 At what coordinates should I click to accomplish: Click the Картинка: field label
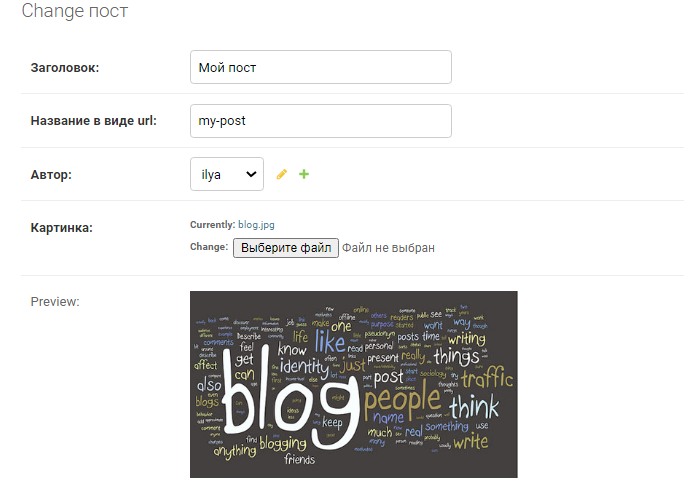coord(62,228)
